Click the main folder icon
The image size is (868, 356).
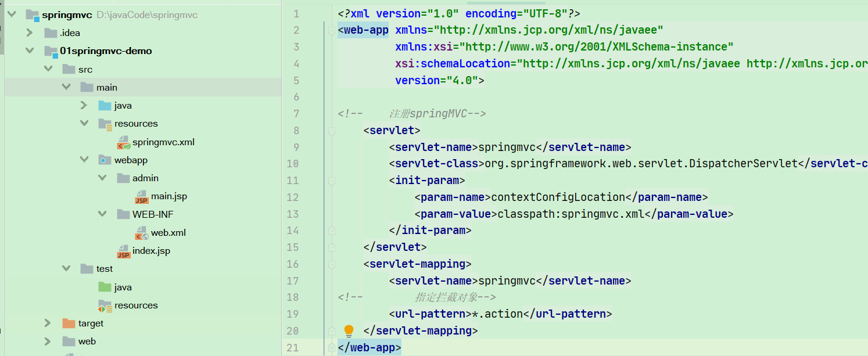pyautogui.click(x=87, y=87)
